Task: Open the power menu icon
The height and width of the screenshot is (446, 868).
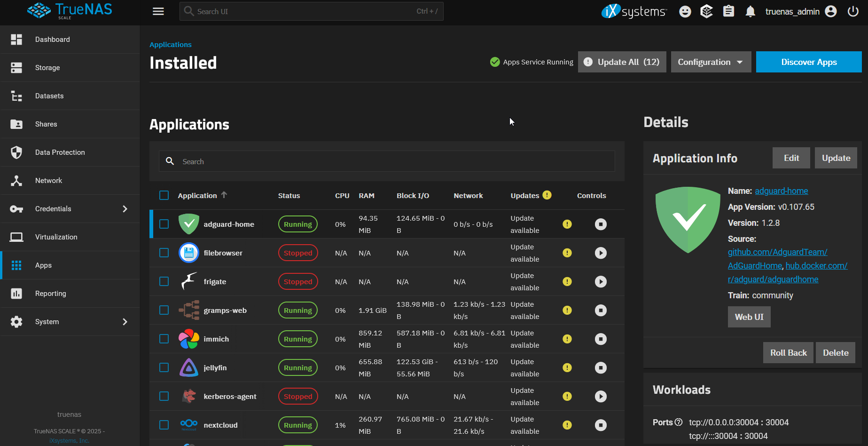Action: click(853, 11)
